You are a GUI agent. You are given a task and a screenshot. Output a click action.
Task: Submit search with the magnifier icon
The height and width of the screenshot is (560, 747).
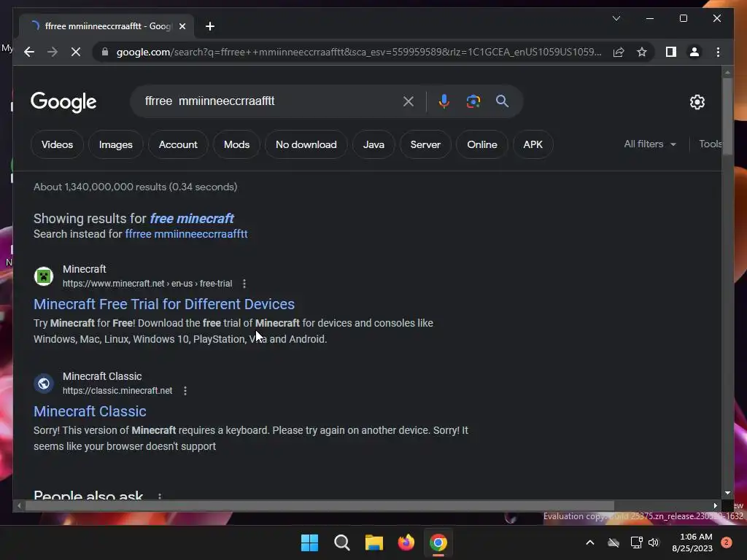[x=502, y=101]
